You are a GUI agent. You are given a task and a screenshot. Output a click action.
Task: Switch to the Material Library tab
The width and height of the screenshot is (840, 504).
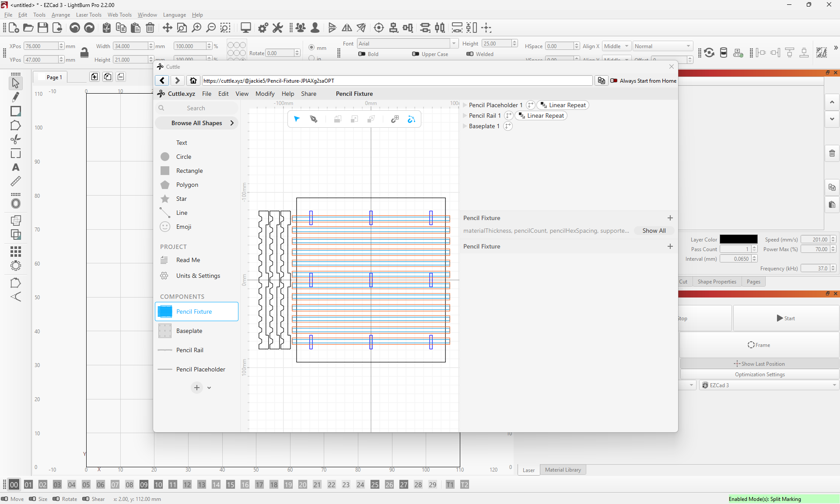(563, 470)
